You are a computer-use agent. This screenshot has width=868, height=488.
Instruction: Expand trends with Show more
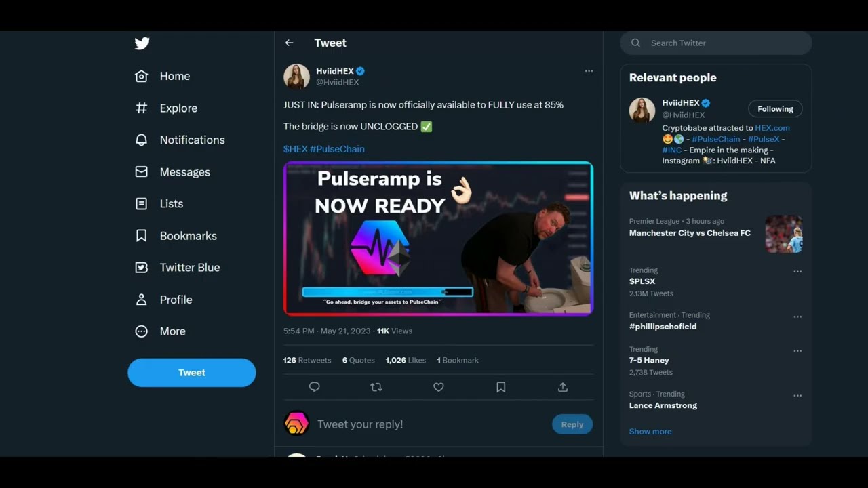point(650,432)
